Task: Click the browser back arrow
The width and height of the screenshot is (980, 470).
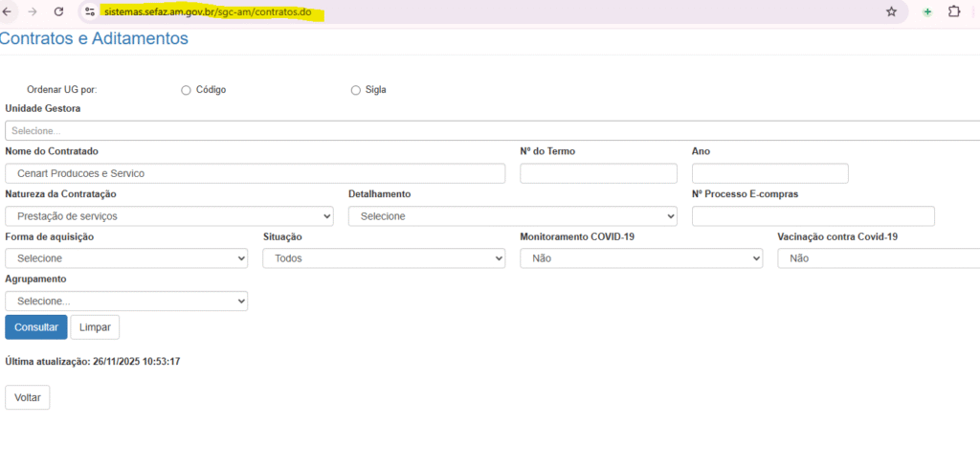Action: coord(9,11)
